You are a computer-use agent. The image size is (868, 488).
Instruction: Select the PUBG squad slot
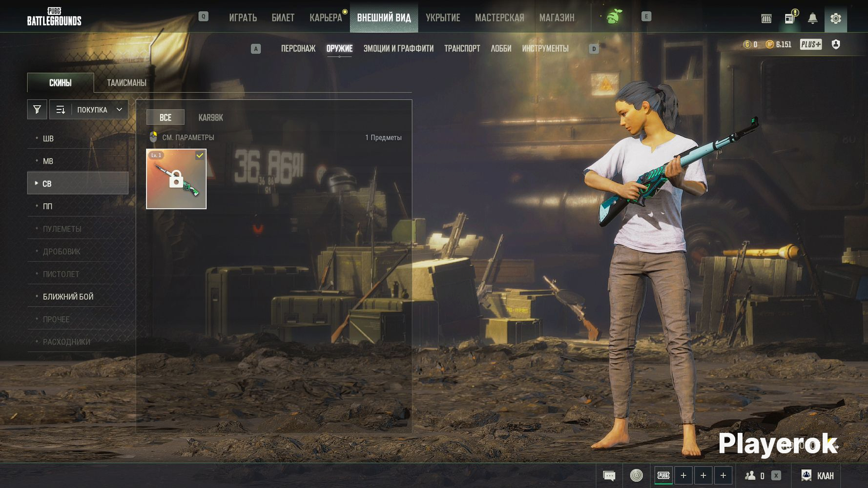tap(663, 475)
